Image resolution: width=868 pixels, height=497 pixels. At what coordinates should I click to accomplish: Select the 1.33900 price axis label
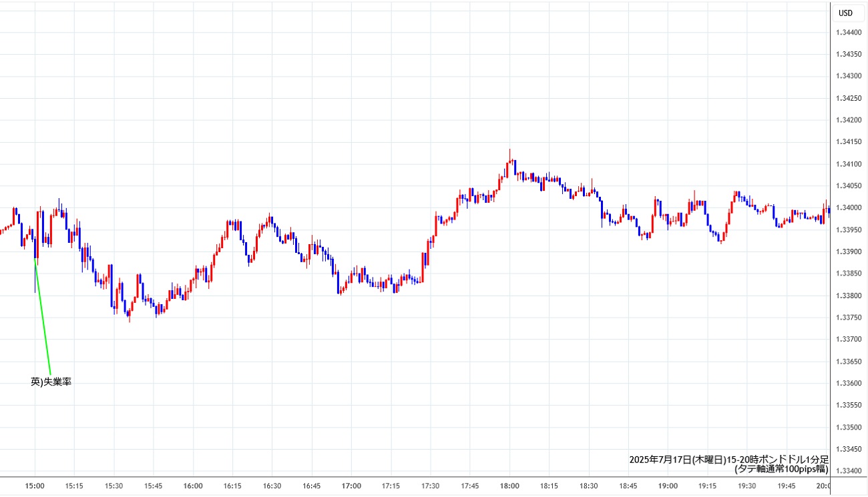[x=849, y=252]
